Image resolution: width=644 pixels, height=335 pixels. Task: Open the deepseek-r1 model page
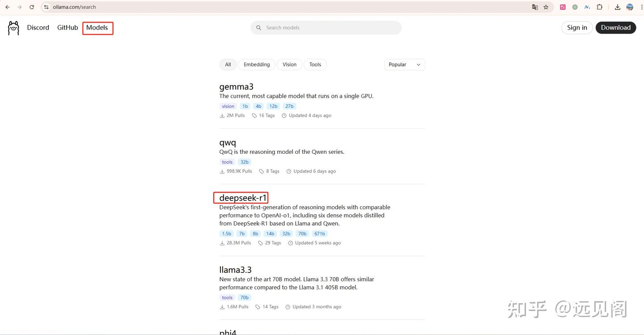coord(241,198)
